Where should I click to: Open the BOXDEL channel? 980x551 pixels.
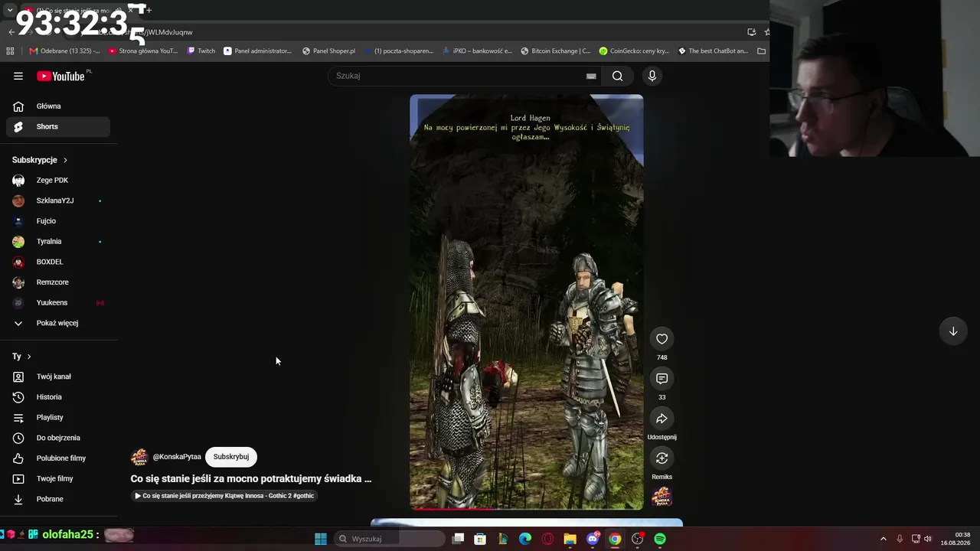[58, 262]
